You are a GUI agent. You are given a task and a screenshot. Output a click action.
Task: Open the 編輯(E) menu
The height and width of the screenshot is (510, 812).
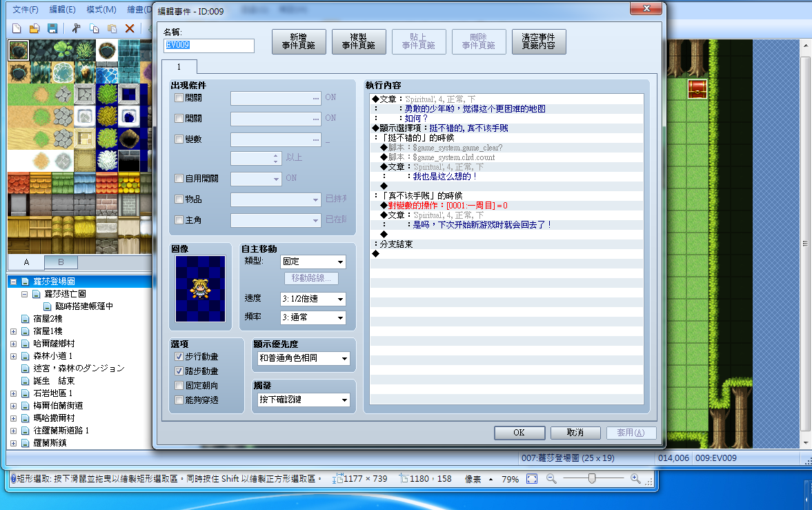click(62, 10)
